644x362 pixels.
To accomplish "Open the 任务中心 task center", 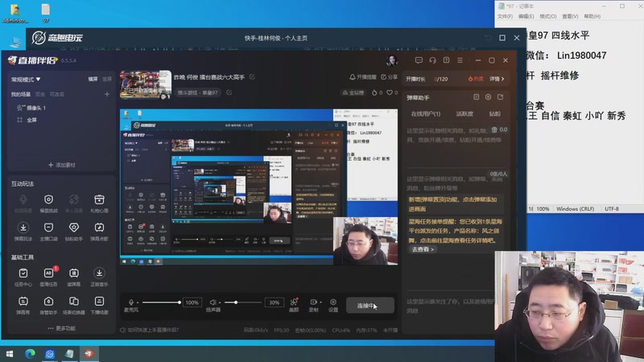I will tap(23, 277).
